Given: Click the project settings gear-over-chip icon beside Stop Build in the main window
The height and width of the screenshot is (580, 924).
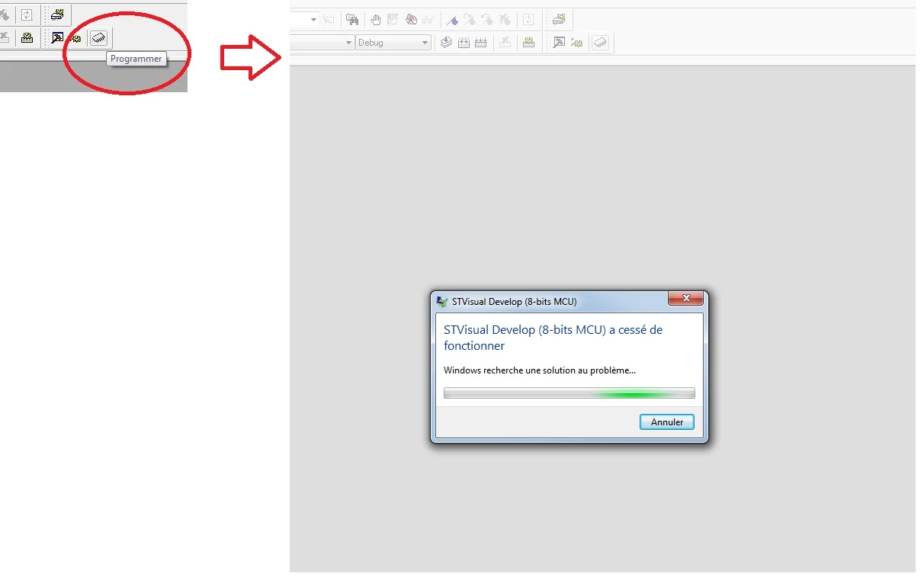Looking at the screenshot, I should [528, 43].
